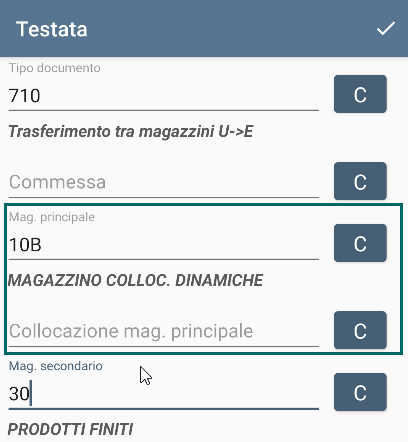This screenshot has height=442, width=408.
Task: Focus the Tipo documento field showing 710
Action: tap(164, 96)
